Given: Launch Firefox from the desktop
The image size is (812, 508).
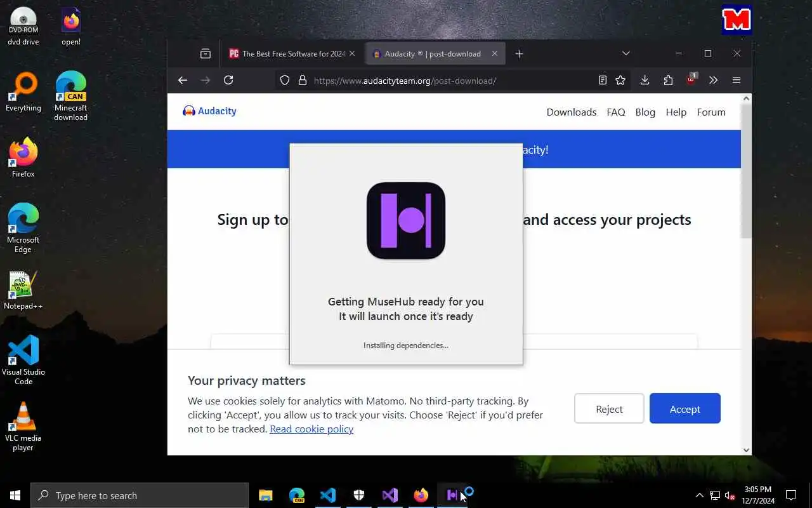Looking at the screenshot, I should (x=23, y=158).
